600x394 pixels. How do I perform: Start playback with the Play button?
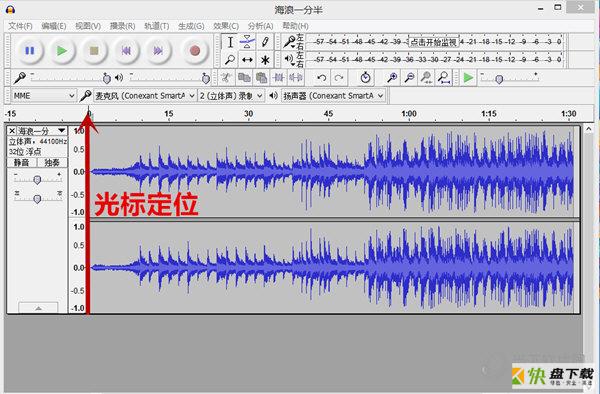click(x=62, y=50)
